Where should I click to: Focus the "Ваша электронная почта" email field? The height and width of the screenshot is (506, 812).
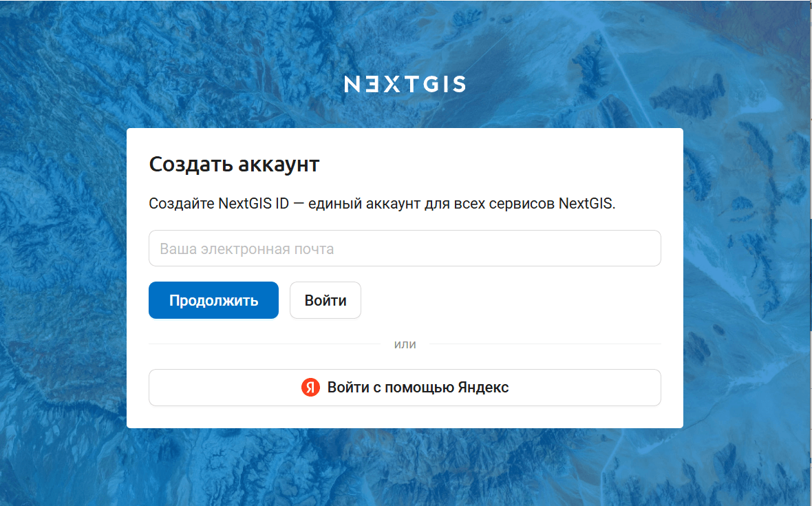click(x=405, y=249)
